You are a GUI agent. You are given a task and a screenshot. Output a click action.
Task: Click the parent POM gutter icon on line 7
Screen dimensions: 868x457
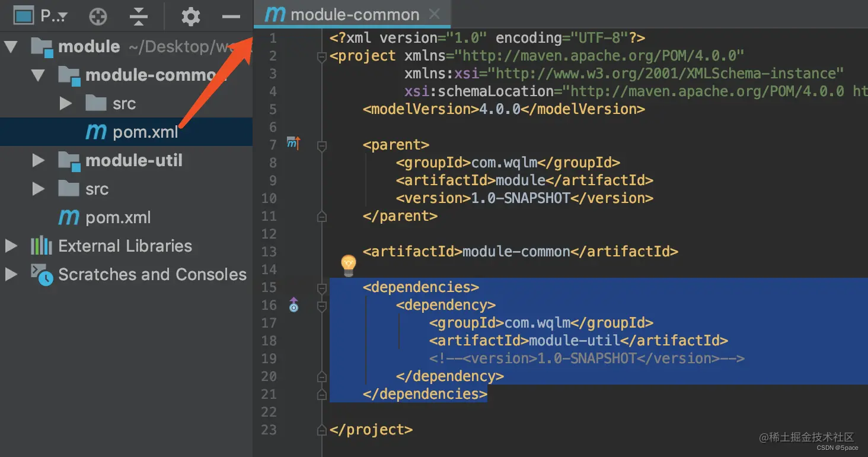click(x=293, y=142)
